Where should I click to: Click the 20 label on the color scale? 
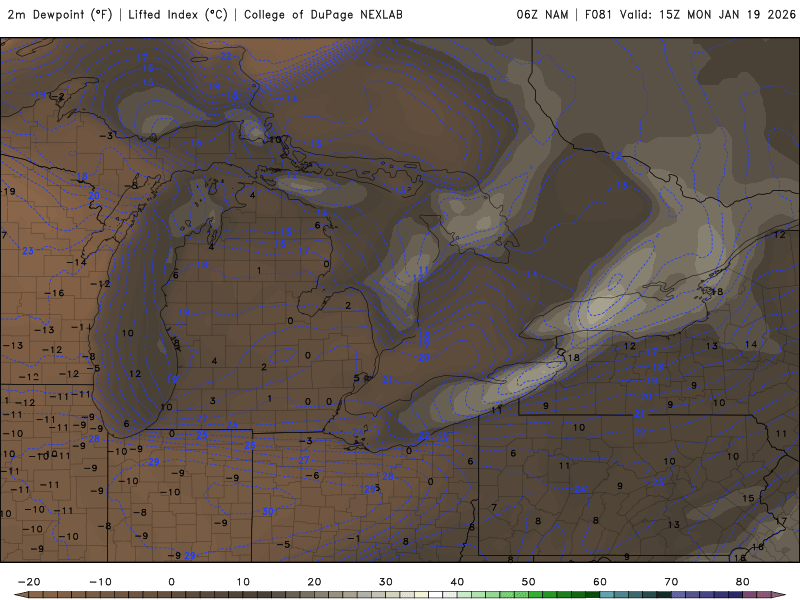coord(314,582)
